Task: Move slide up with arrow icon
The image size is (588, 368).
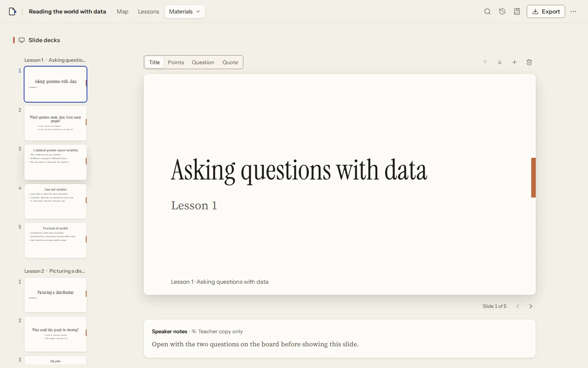Action: pos(485,62)
